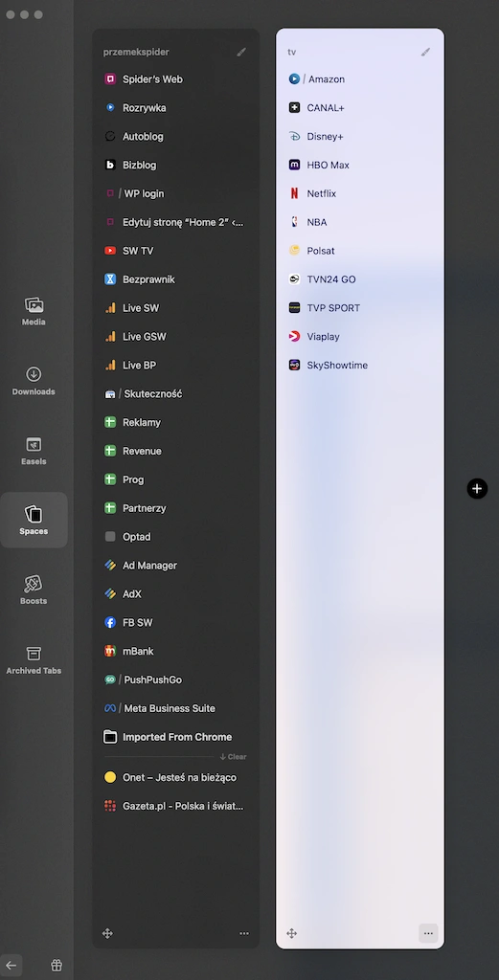The image size is (499, 980).
Task: Click the gift icon at the bottom
Action: 57,965
